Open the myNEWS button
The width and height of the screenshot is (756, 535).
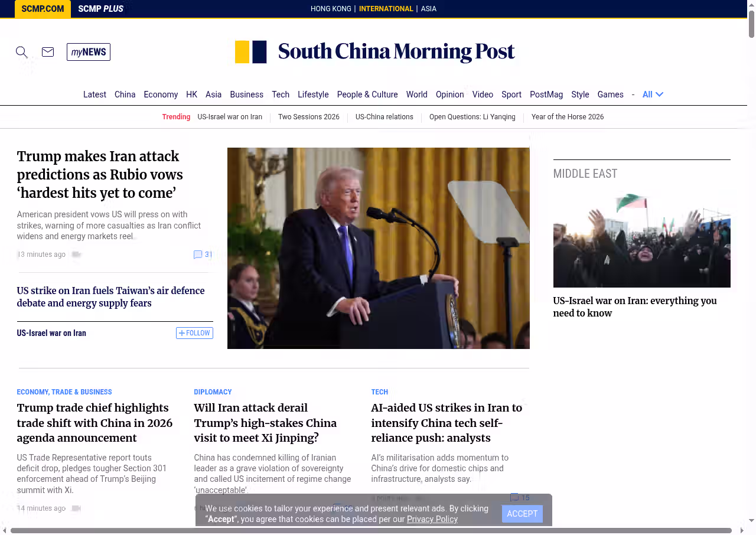pos(89,52)
